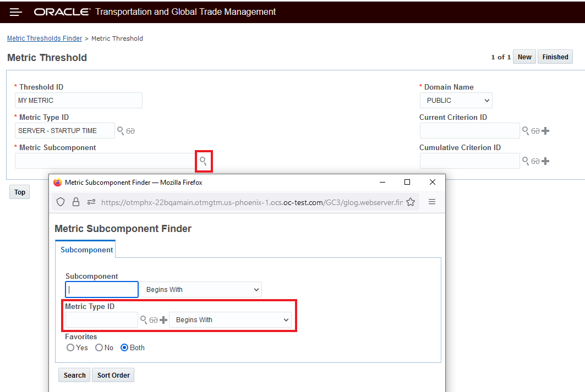The image size is (585, 392).
Task: Click the Sort Order button
Action: click(113, 376)
